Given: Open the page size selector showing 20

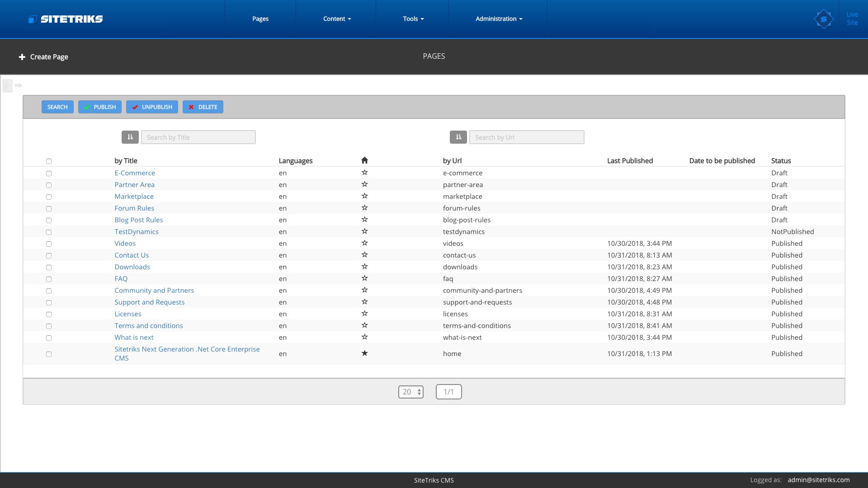Looking at the screenshot, I should 410,392.
